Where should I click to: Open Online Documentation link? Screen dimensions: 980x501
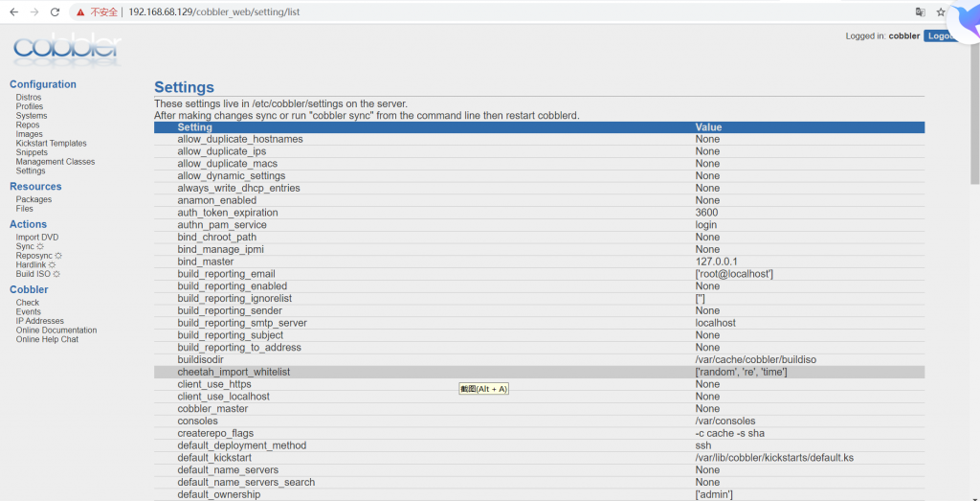(x=56, y=330)
